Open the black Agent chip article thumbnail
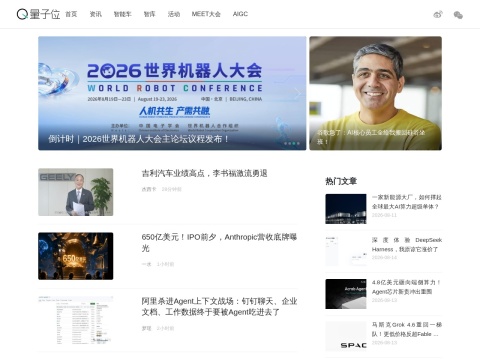 point(346,294)
